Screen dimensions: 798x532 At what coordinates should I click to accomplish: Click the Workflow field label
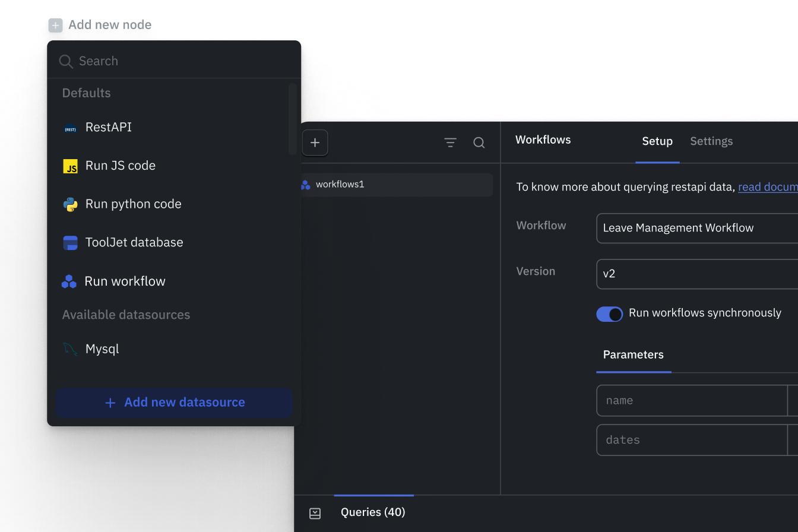point(541,226)
